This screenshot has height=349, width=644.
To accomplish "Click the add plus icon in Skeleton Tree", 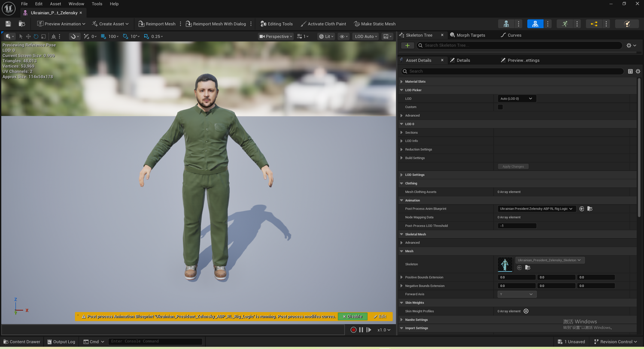I will click(407, 45).
